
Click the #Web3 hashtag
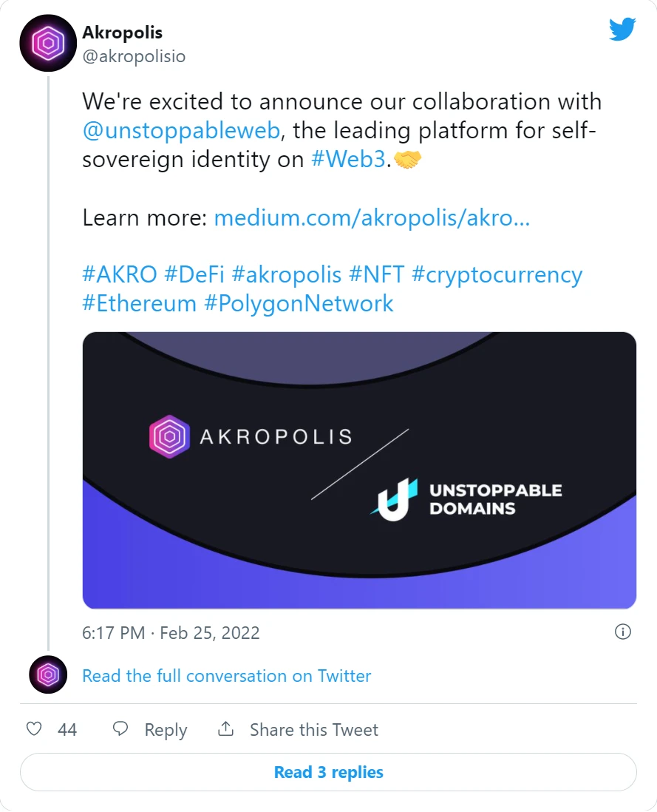348,159
